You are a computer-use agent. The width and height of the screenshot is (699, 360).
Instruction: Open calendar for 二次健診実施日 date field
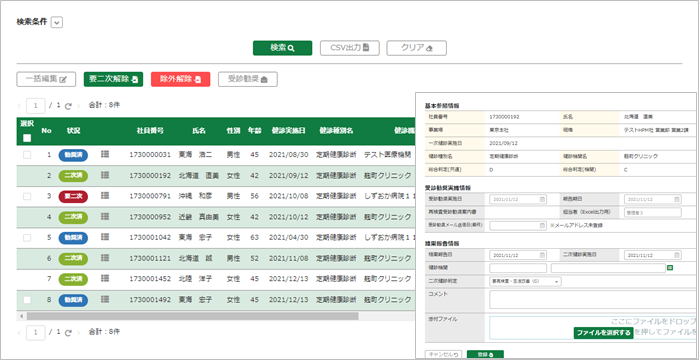click(677, 255)
